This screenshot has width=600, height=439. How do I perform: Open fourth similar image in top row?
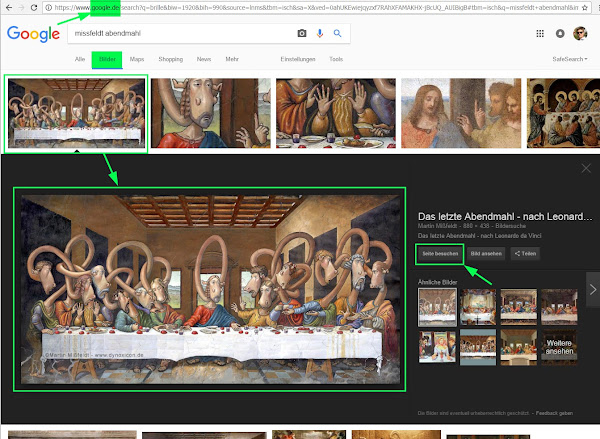559,307
